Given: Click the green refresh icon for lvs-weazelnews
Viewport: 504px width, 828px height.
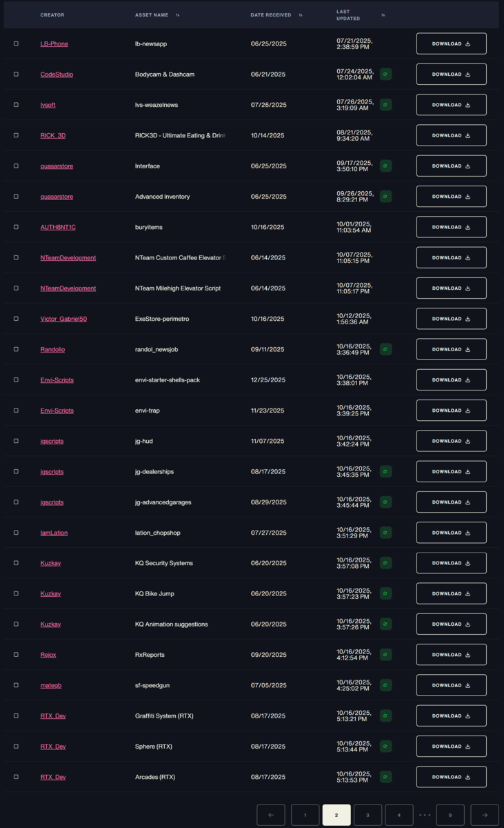Looking at the screenshot, I should point(386,105).
